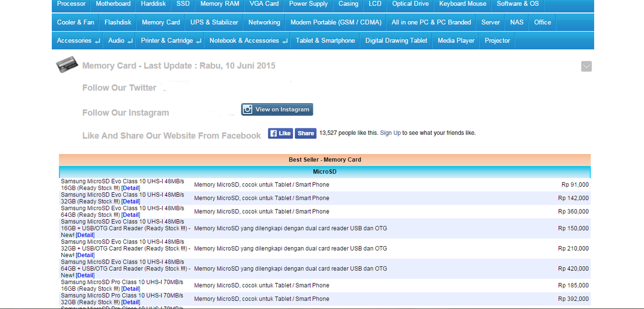The width and height of the screenshot is (644, 309).
Task: Open Detail for Samsung Evo 48MB/s 64GB
Action: pyautogui.click(x=131, y=215)
